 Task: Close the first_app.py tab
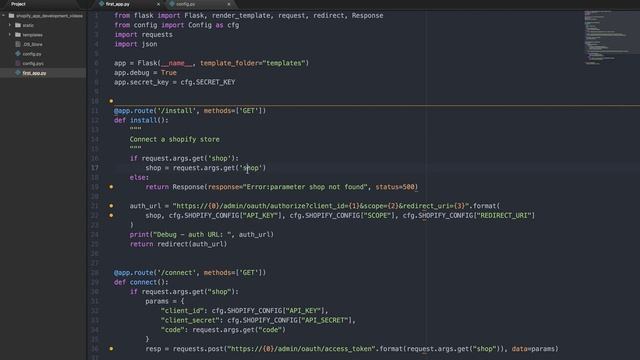click(x=158, y=4)
